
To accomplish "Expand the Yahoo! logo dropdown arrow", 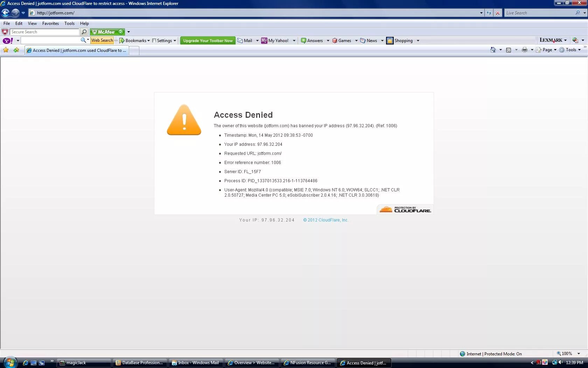I will pyautogui.click(x=18, y=41).
